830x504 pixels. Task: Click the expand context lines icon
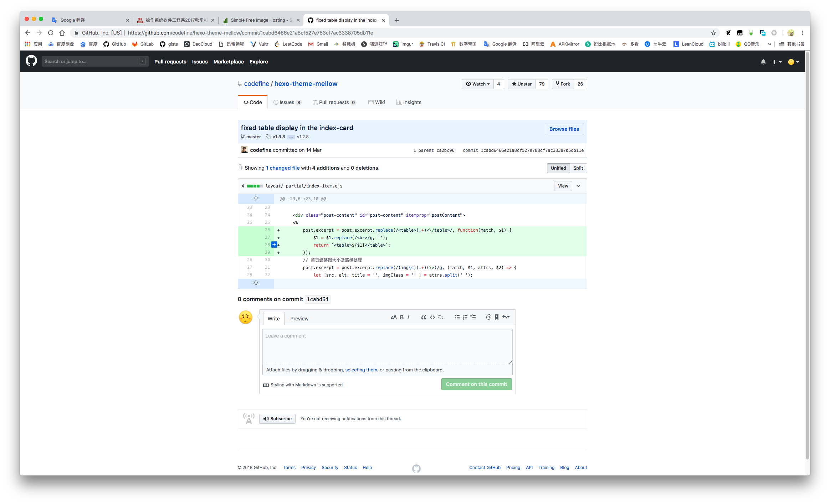pos(255,198)
